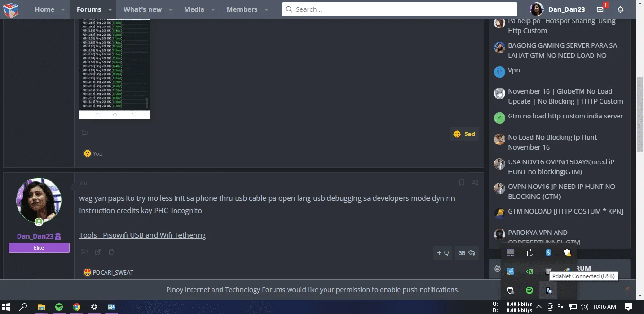Open Windows Security shield tray icon

[x=567, y=252]
